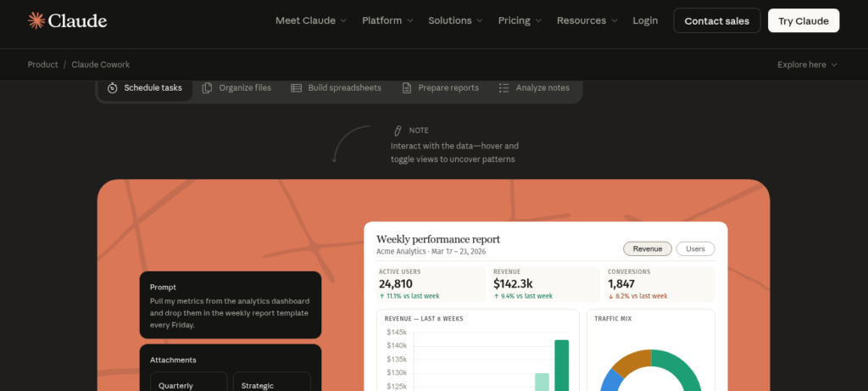
Task: Go to Product breadcrumb
Action: (x=42, y=64)
